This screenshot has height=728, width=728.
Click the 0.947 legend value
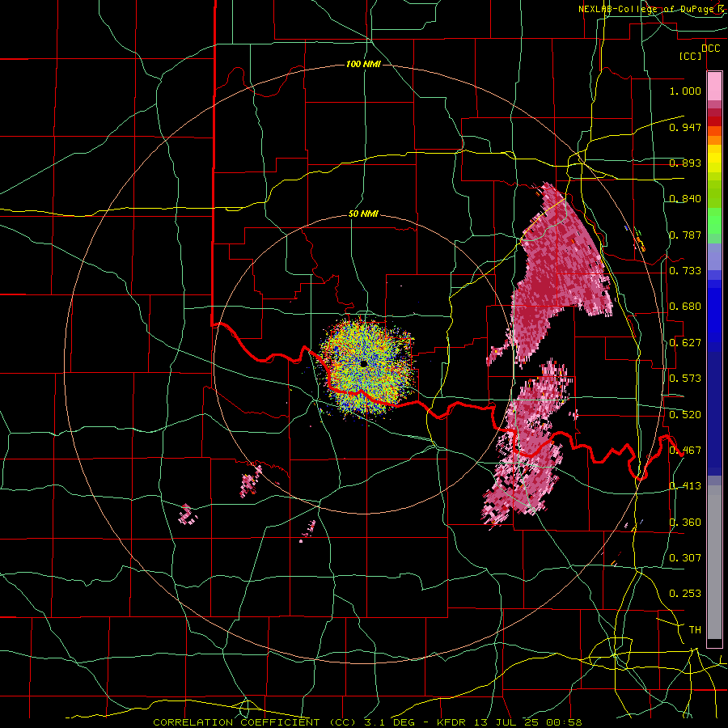tap(685, 127)
